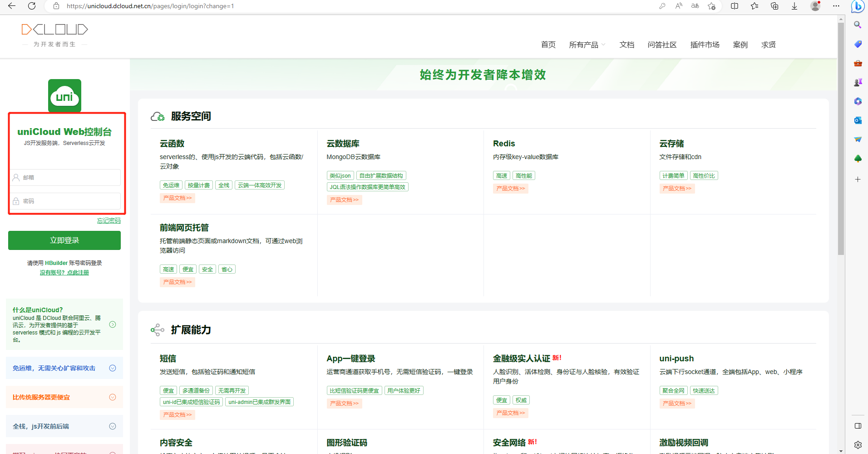
Task: Open the sidebar Microsoft 365 icon
Action: [858, 101]
